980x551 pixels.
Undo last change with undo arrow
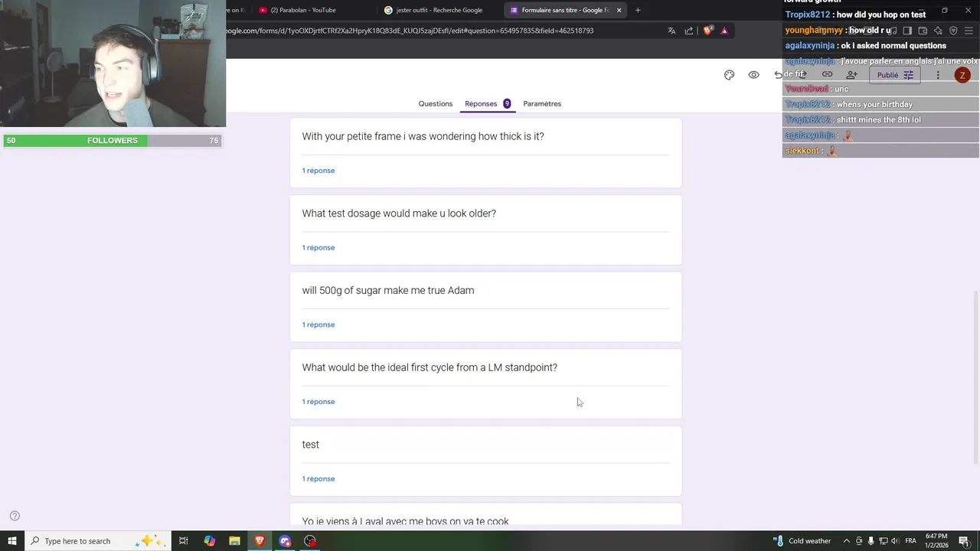click(779, 75)
